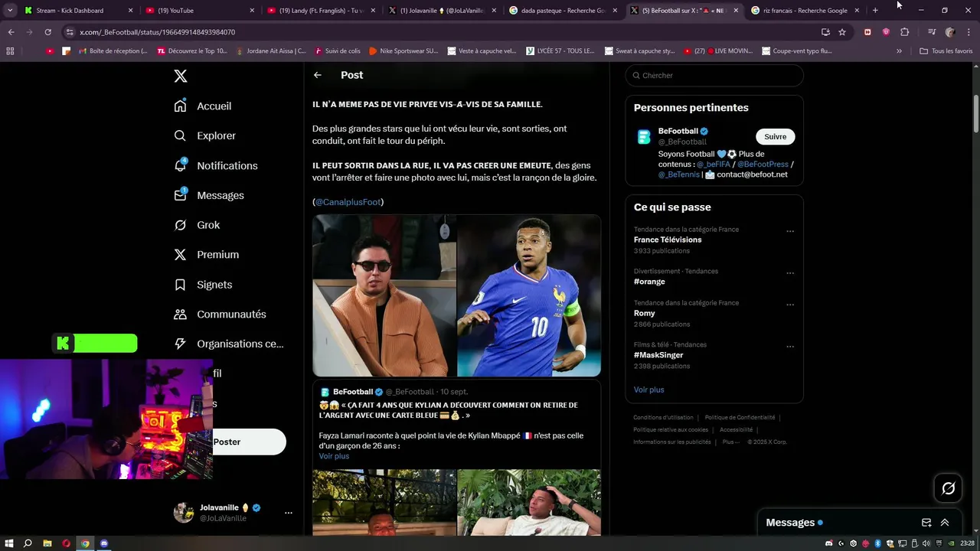Open Messages from the sidebar
The image size is (980, 551).
209,195
